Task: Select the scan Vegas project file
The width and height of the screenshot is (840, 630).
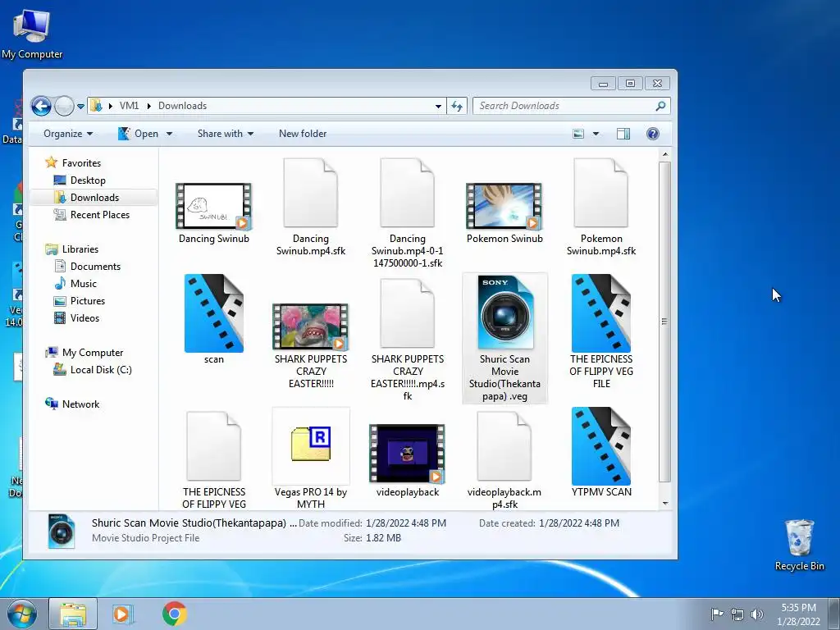Action: [214, 319]
